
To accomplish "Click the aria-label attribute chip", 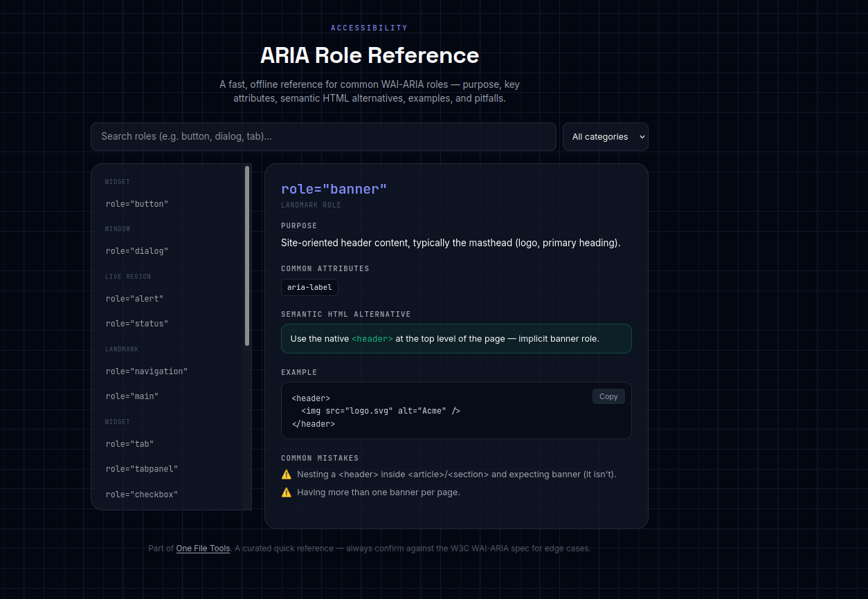I will tap(309, 287).
